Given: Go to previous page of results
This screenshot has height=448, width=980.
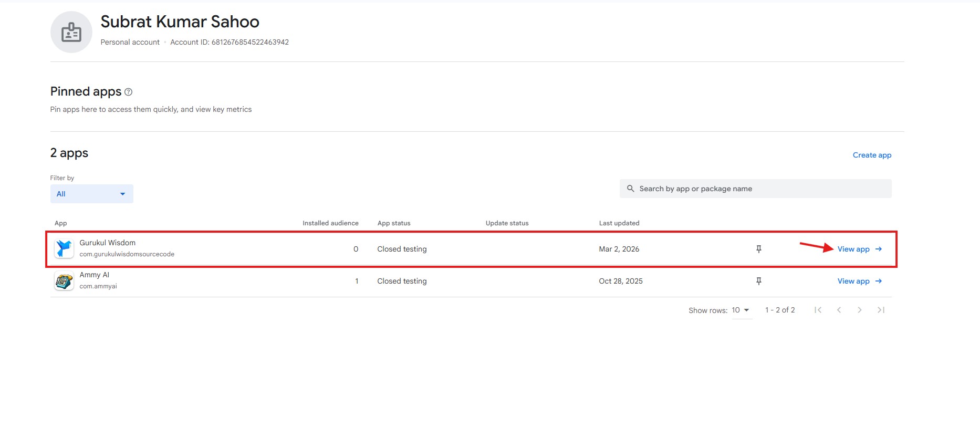Looking at the screenshot, I should tap(839, 310).
